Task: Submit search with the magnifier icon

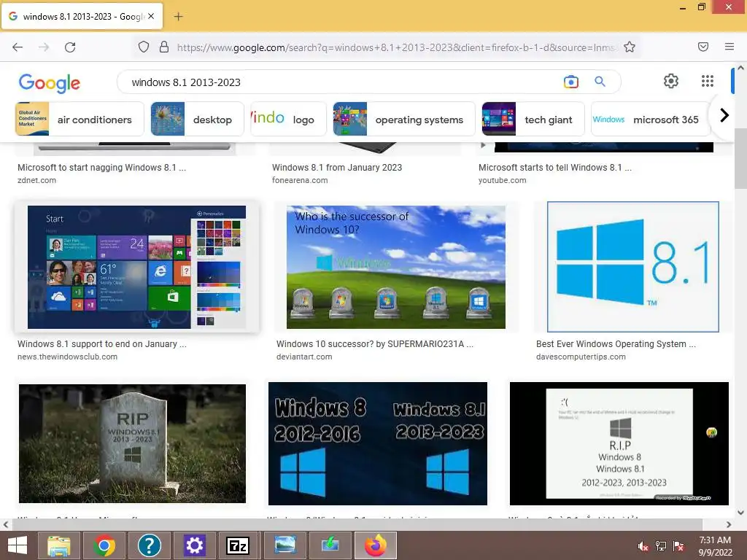Action: (600, 82)
